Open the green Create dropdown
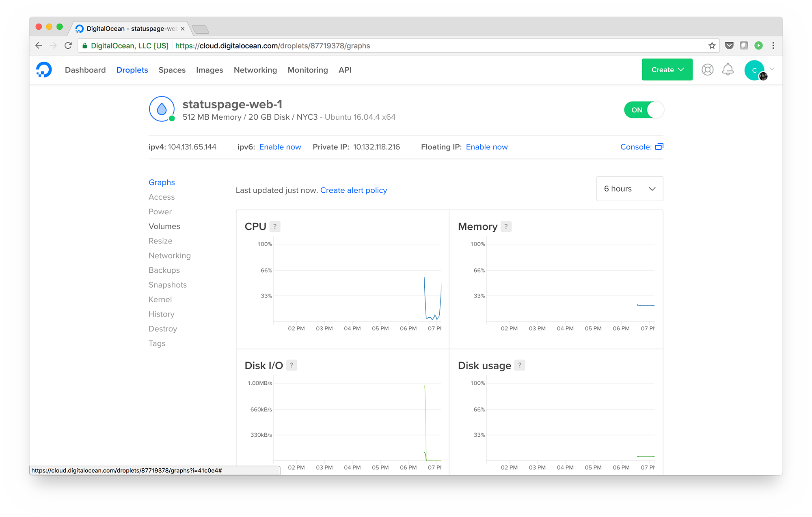Screen dimensions: 812x517 (x=667, y=70)
